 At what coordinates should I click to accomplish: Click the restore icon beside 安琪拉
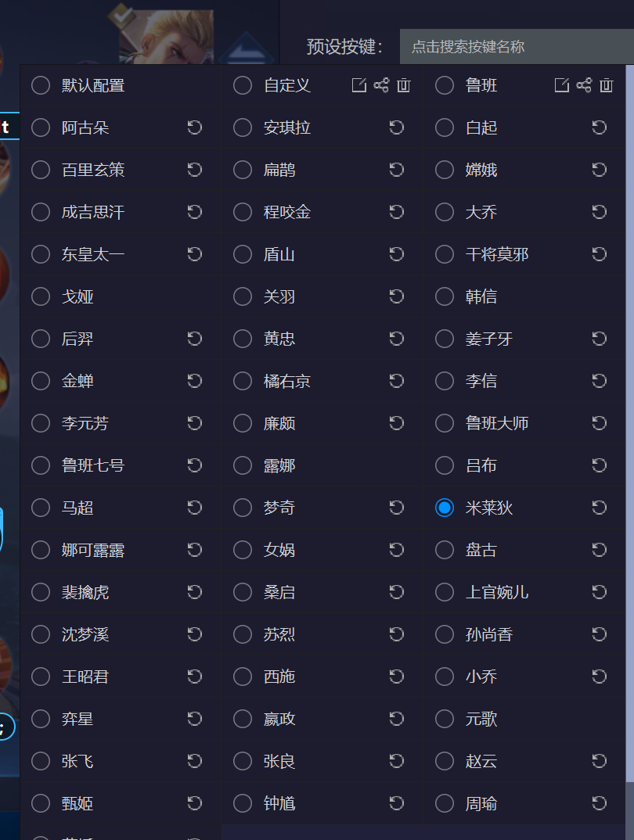click(x=397, y=127)
